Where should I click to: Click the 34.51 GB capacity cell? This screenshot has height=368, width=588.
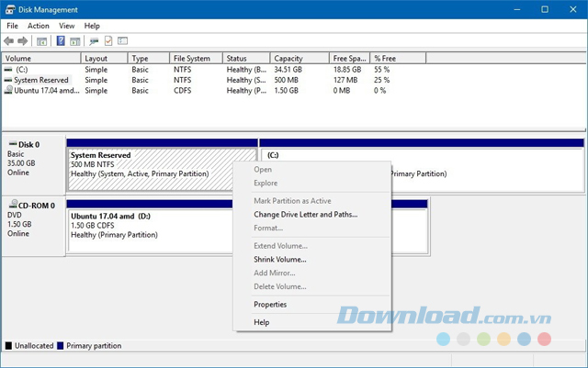288,70
